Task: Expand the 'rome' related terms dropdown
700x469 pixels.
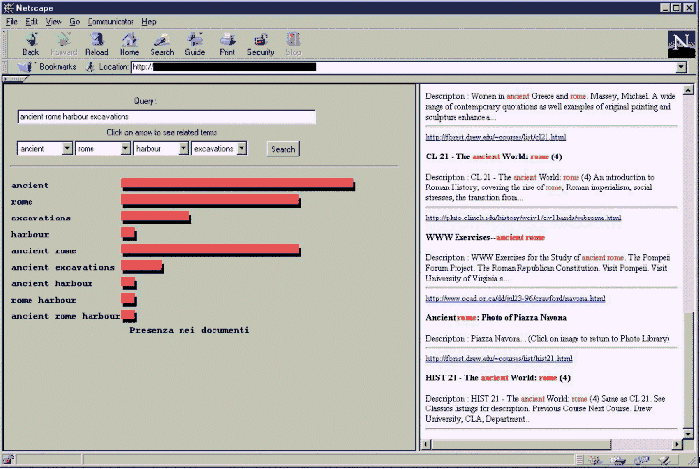Action: [x=125, y=149]
